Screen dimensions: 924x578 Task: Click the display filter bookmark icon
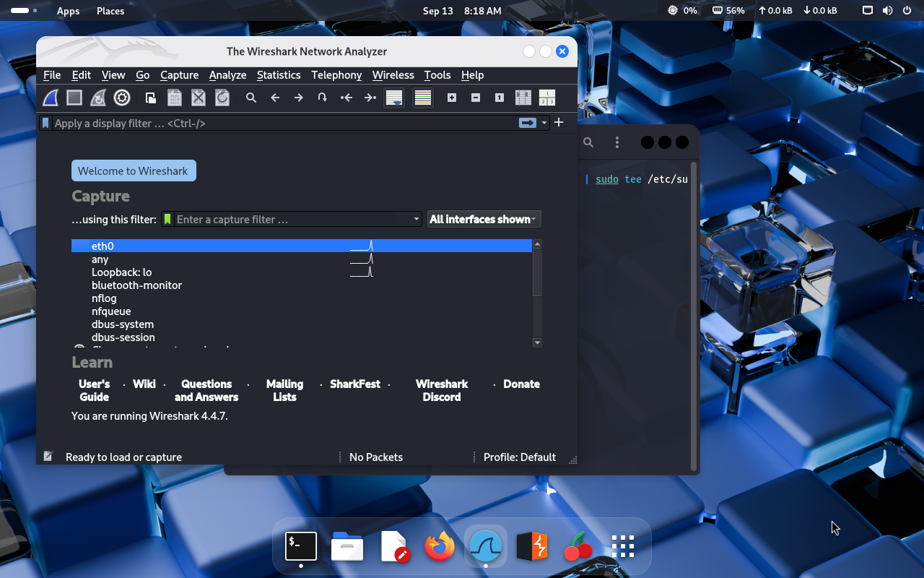(x=45, y=124)
